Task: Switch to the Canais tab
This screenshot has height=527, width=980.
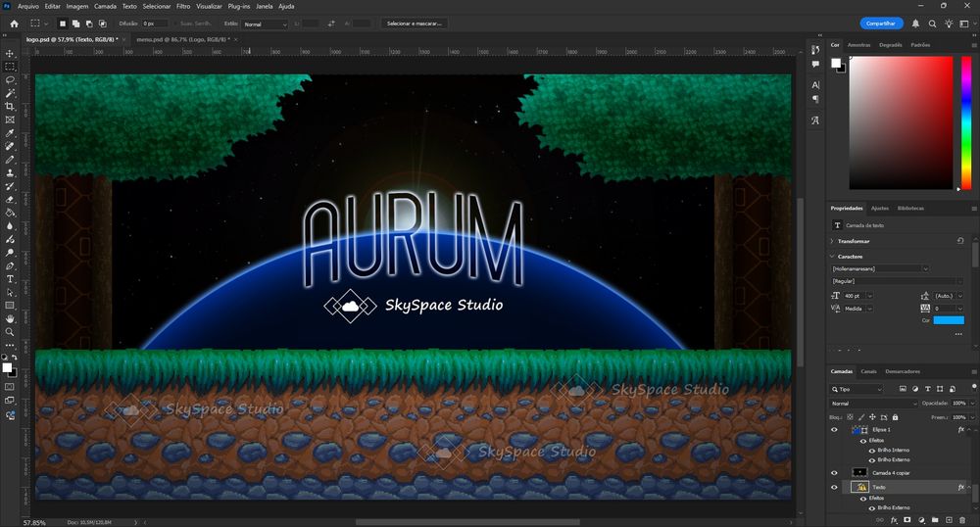Action: click(x=868, y=371)
